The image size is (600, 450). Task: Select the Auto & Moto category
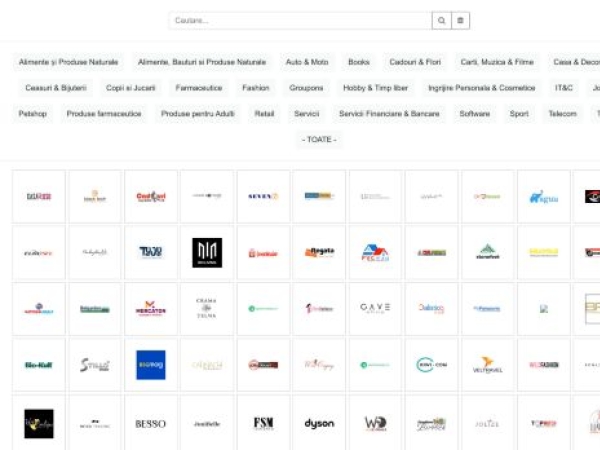pyautogui.click(x=307, y=62)
